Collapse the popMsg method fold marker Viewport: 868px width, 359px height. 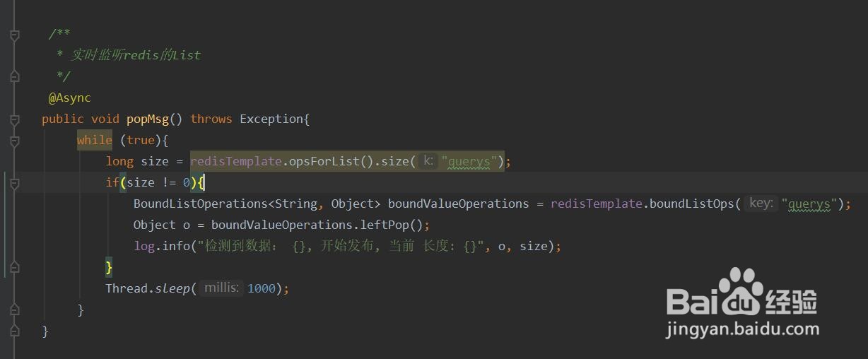click(x=14, y=119)
